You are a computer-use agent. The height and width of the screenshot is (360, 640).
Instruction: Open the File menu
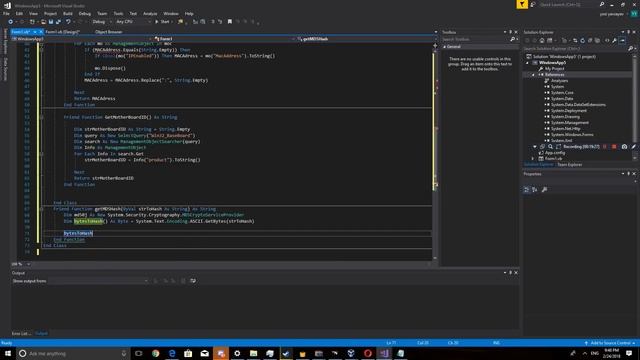(6, 13)
